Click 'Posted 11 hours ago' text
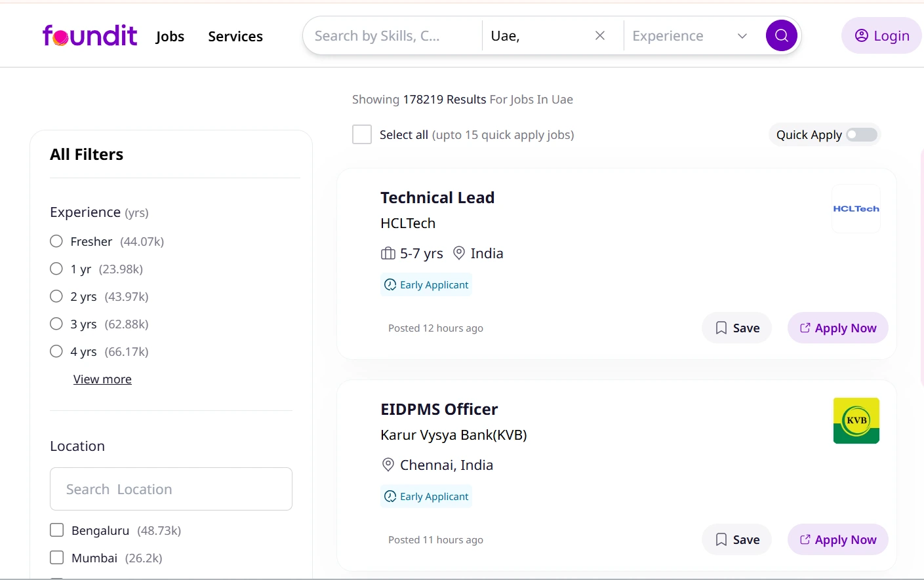924x580 pixels. coord(435,539)
